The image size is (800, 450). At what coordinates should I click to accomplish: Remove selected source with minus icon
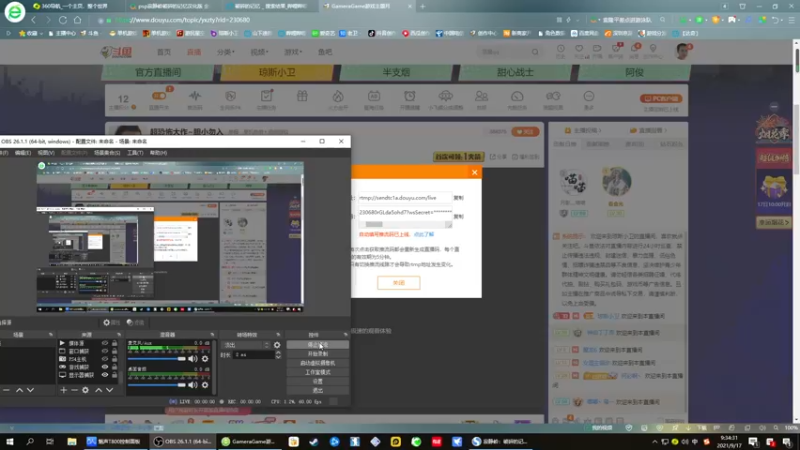click(x=74, y=390)
